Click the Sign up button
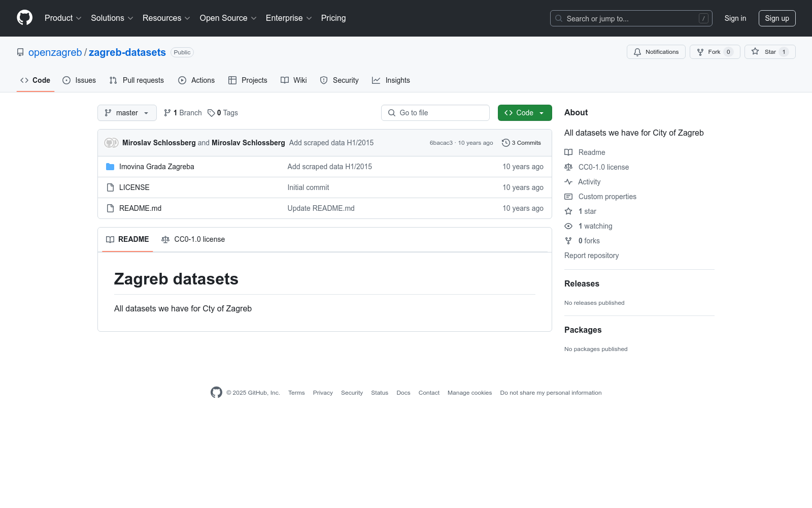This screenshot has height=508, width=812. coord(776,18)
